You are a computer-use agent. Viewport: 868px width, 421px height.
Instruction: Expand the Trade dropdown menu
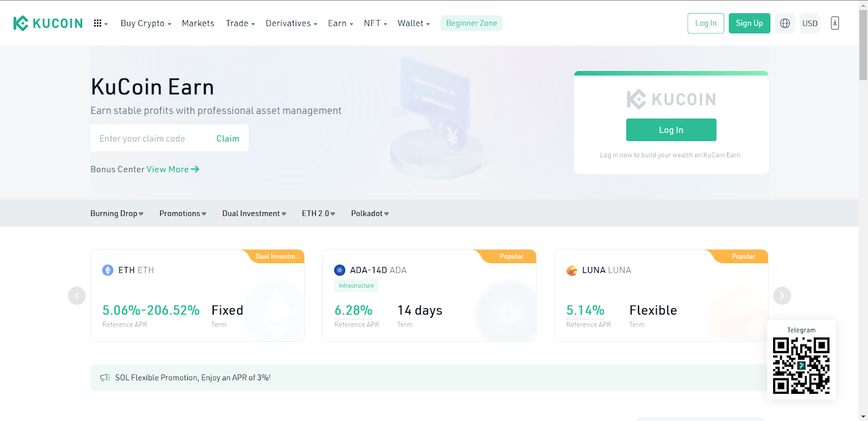coord(240,23)
